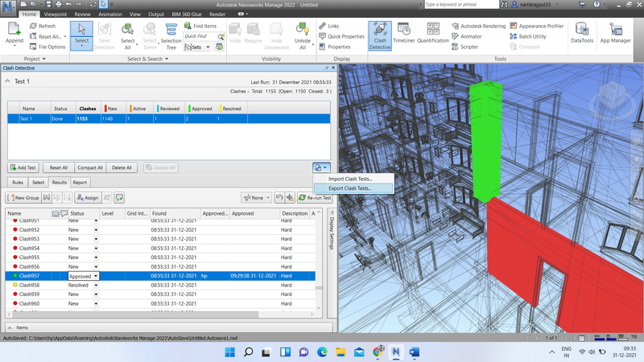Viewport: 644px width, 362px height.
Task: Open the Rules tab
Action: [x=18, y=183]
